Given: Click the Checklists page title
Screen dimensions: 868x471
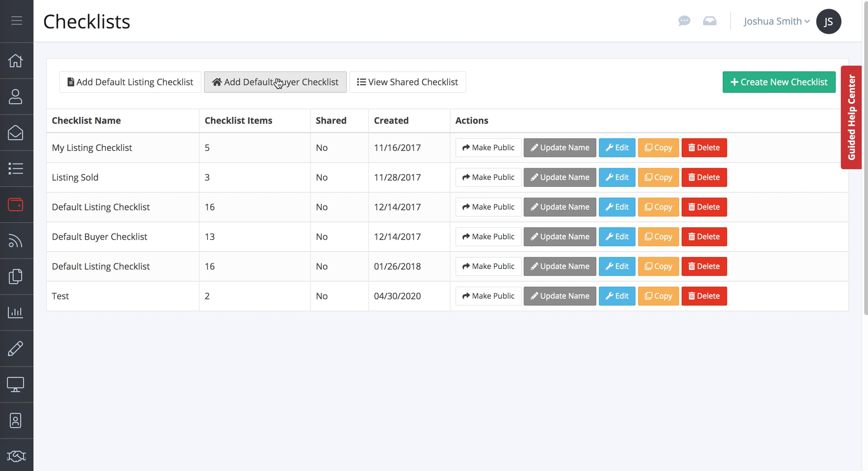Looking at the screenshot, I should tap(86, 21).
